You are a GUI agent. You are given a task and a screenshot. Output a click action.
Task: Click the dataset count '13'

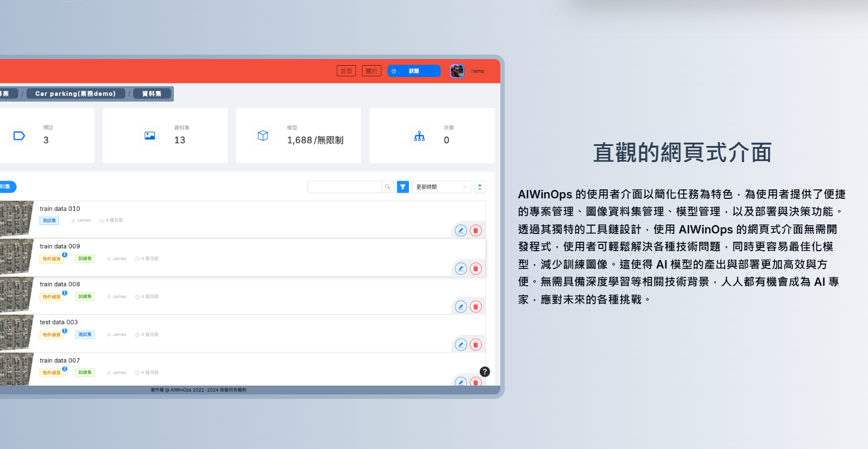point(179,140)
